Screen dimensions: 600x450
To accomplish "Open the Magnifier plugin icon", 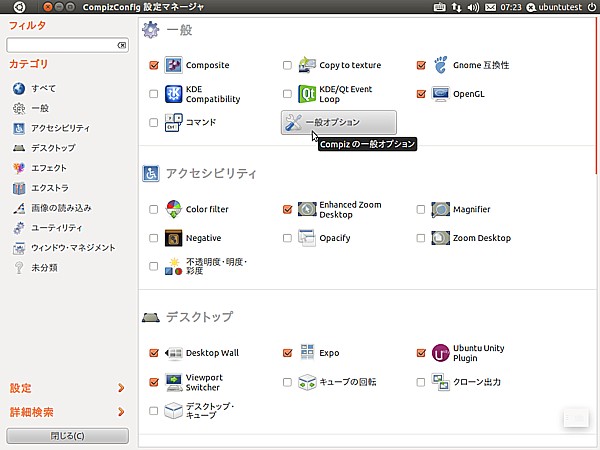I will pyautogui.click(x=440, y=209).
